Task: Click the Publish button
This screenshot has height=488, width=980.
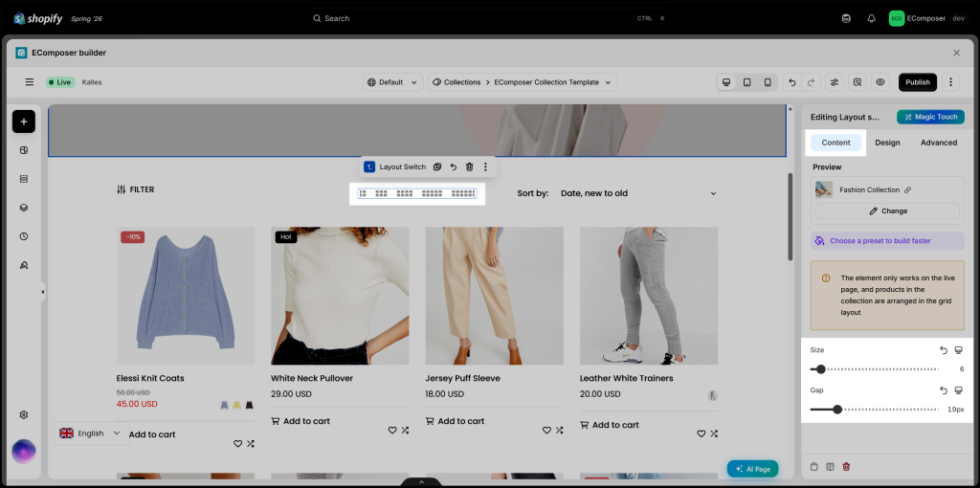Action: tap(918, 82)
